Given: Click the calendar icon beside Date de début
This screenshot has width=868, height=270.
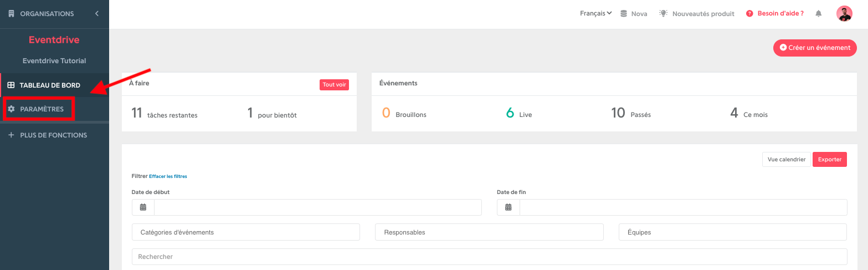Looking at the screenshot, I should [x=143, y=207].
